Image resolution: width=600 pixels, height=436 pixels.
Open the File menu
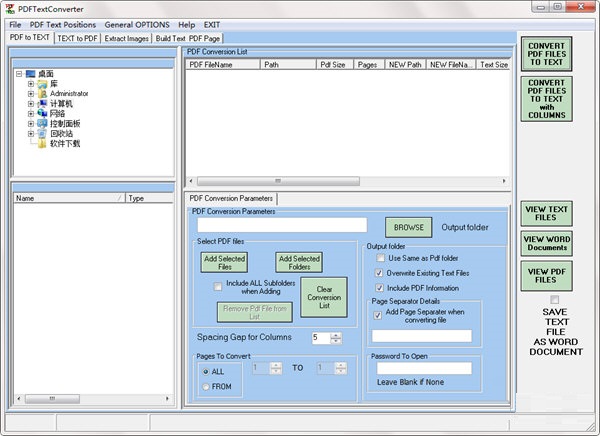(15, 25)
